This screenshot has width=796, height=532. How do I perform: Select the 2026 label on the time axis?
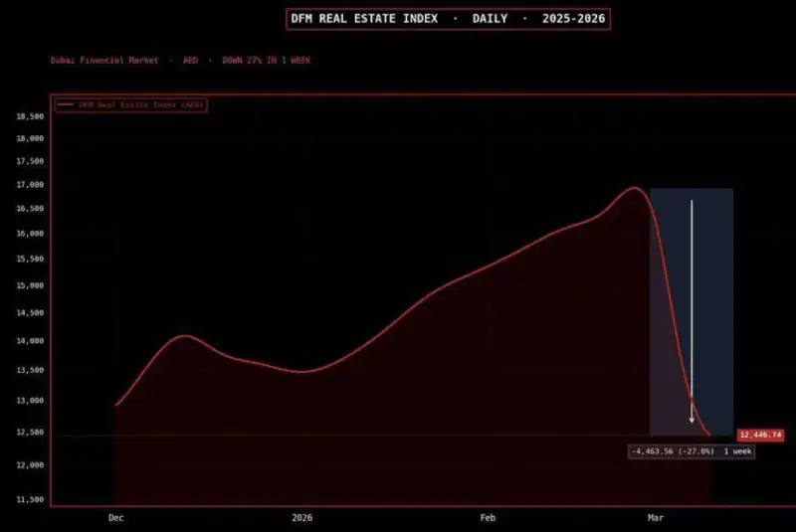point(302,518)
